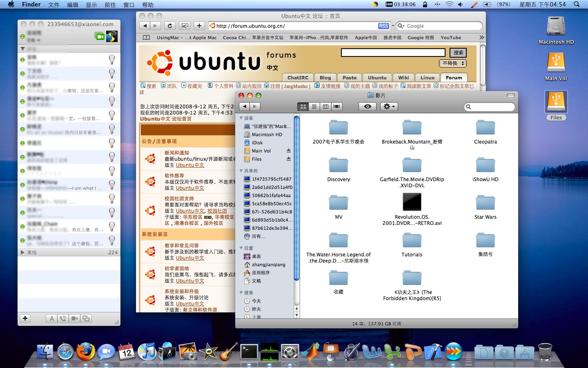Open 编辑 menu in menu bar
588x368 pixels.
click(73, 4)
